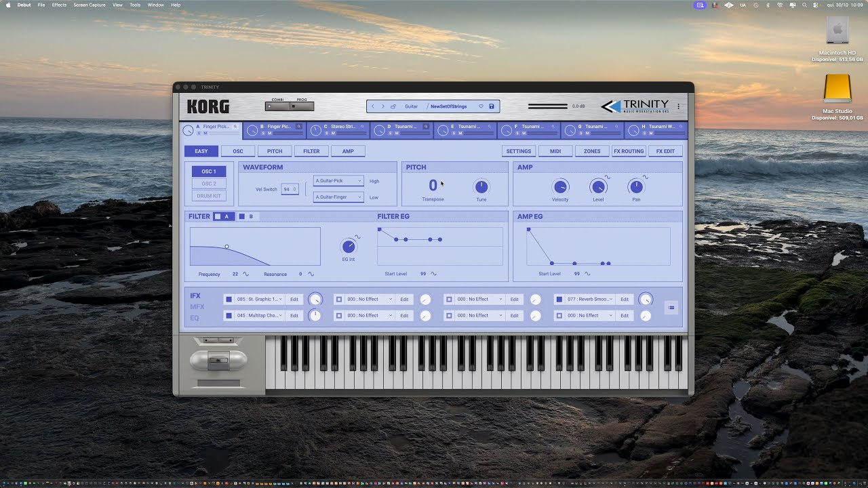Image resolution: width=868 pixels, height=488 pixels.
Task: Open the NewSetOfStrings preset name list
Action: coord(449,106)
